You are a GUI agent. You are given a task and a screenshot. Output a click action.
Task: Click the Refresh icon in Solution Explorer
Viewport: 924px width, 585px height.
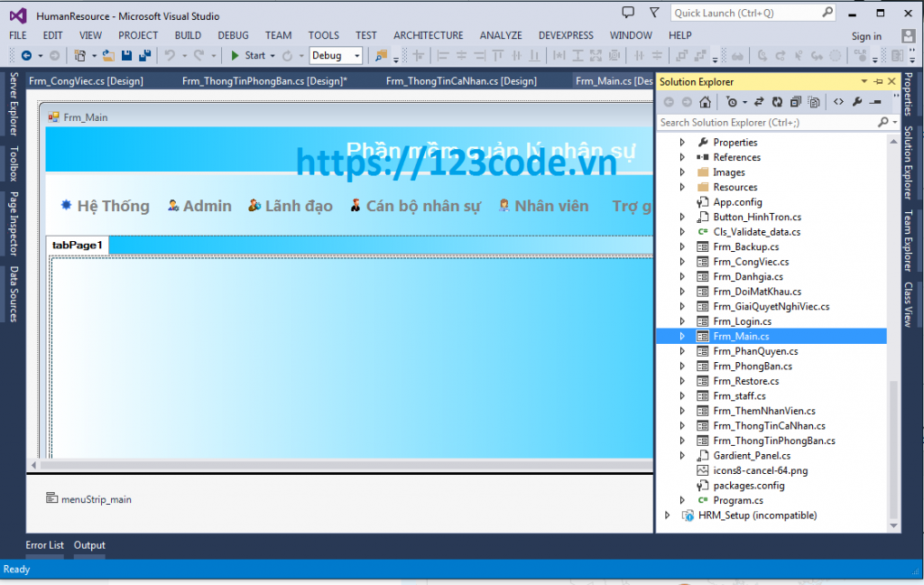(777, 101)
